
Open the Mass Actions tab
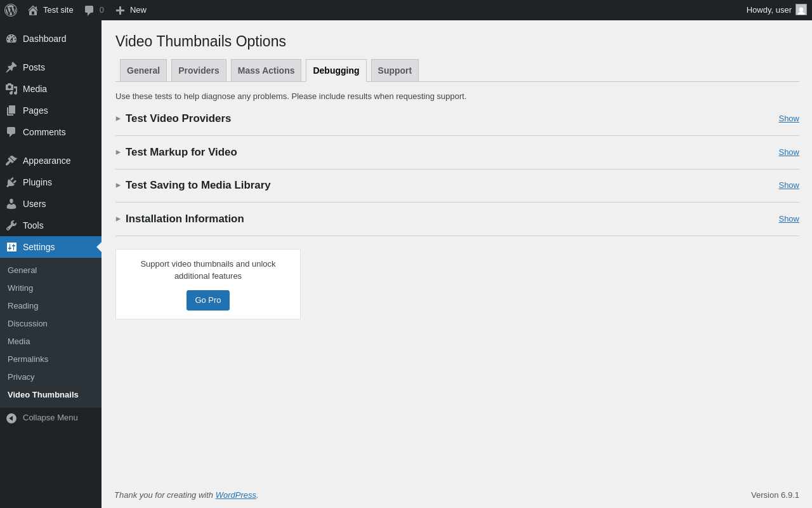[x=266, y=70]
